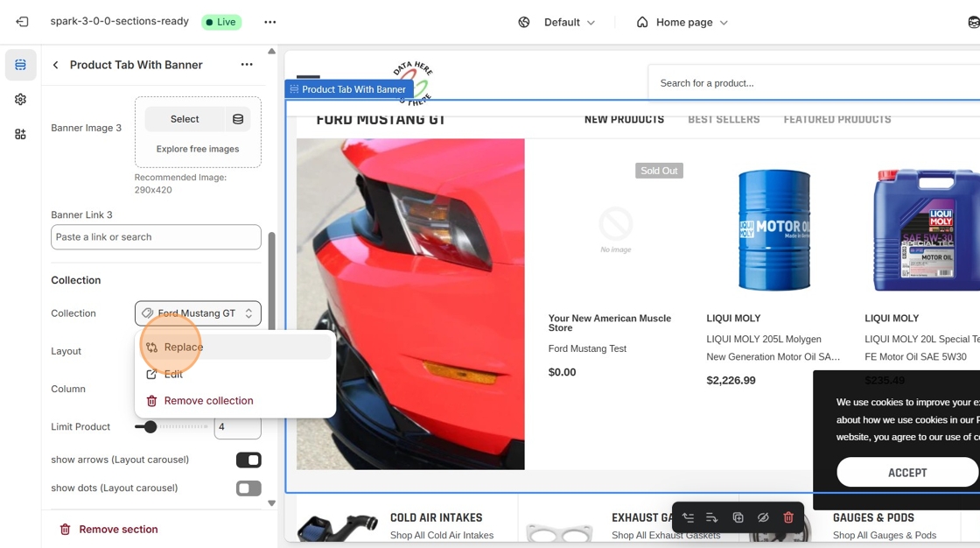The width and height of the screenshot is (980, 548).
Task: Hide section using crossed-eye icon
Action: click(763, 517)
